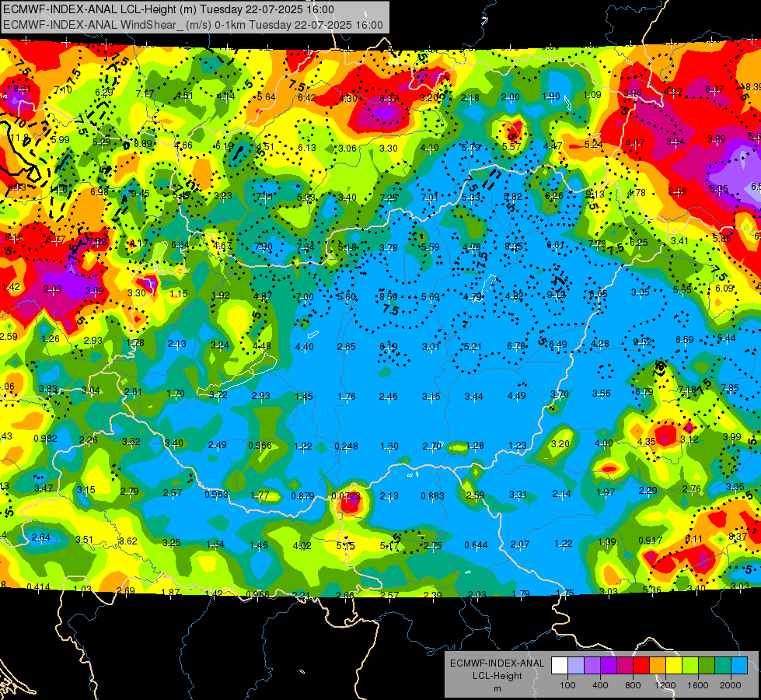This screenshot has width=761, height=700.
Task: Click the legend tick label '400'
Action: pos(600,685)
